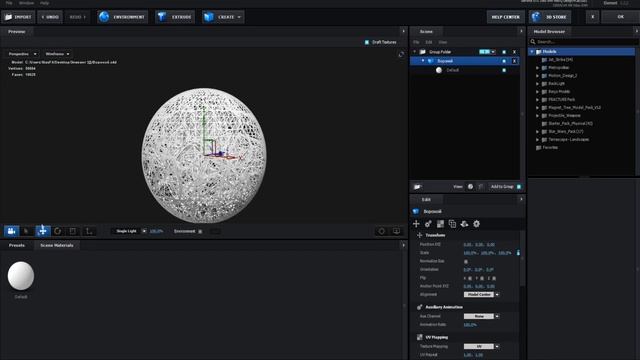The image size is (640, 360).
Task: Click the sphere View icon in Scene panel
Action: [x=470, y=187]
